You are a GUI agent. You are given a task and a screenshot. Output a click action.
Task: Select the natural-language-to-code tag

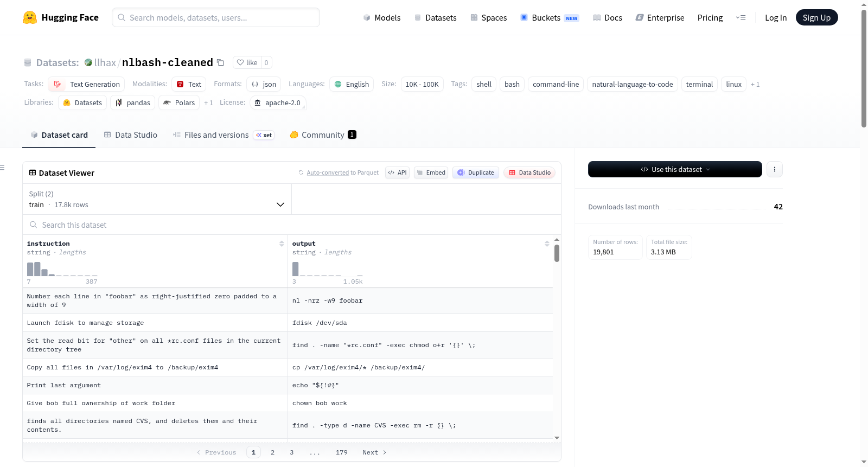pyautogui.click(x=633, y=84)
